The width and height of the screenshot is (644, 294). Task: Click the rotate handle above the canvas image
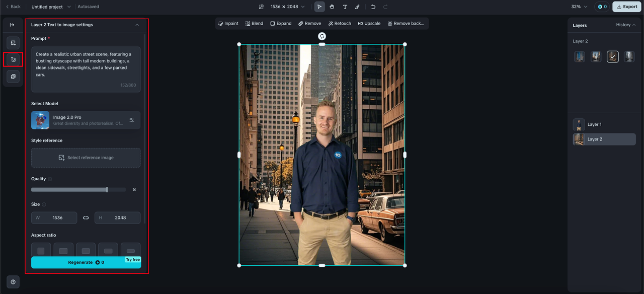pyautogui.click(x=322, y=36)
